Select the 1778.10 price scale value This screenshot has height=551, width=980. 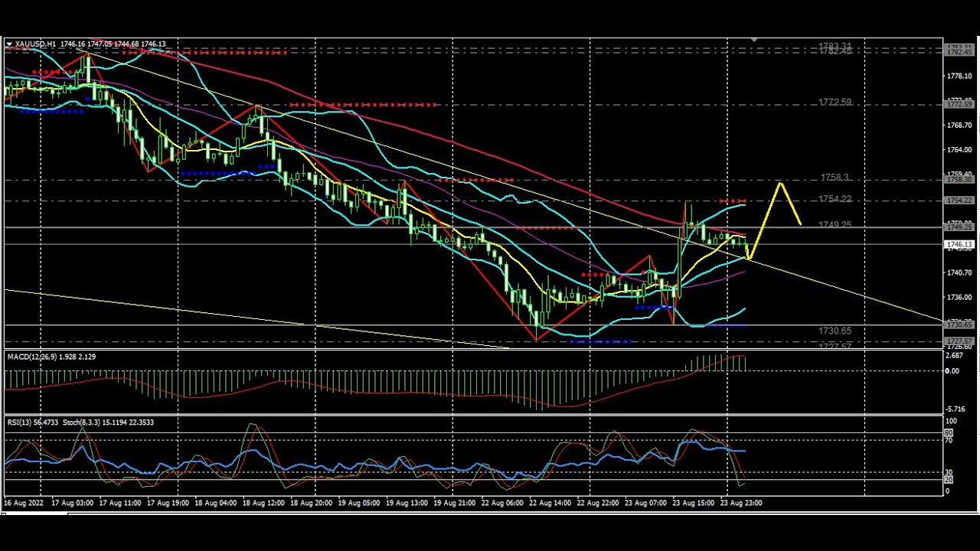click(959, 77)
